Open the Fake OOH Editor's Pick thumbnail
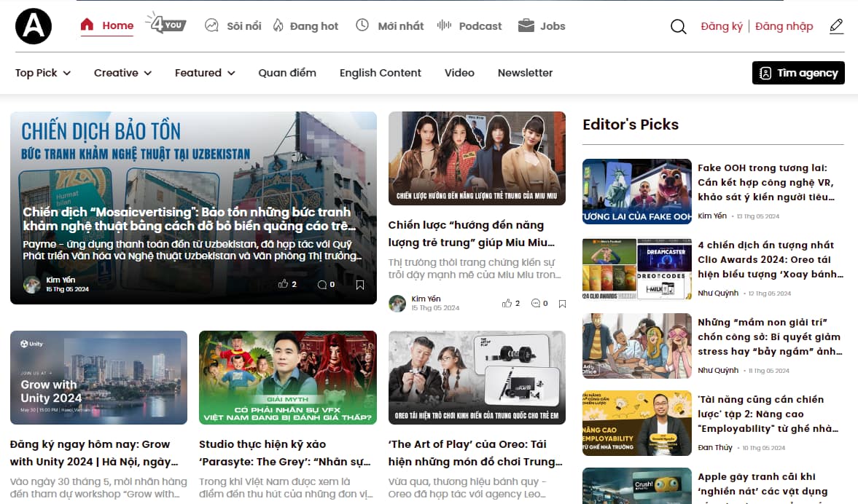Image resolution: width=858 pixels, height=504 pixels. tap(637, 192)
